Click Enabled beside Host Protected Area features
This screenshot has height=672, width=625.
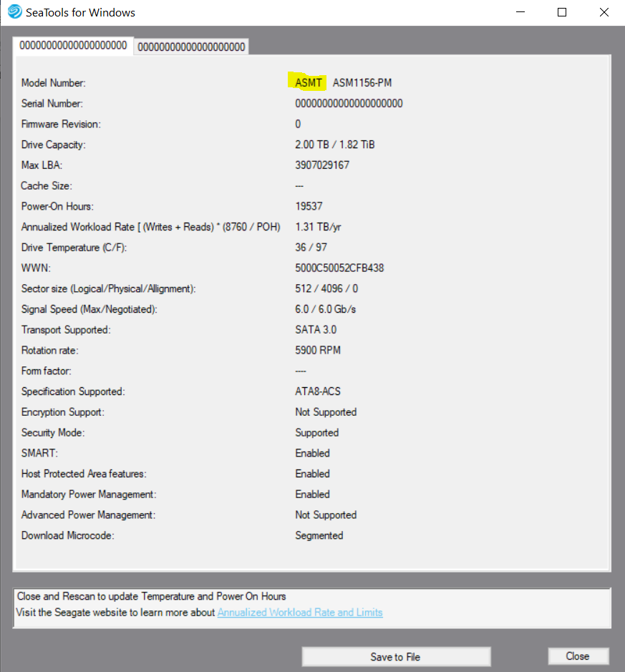coord(312,474)
